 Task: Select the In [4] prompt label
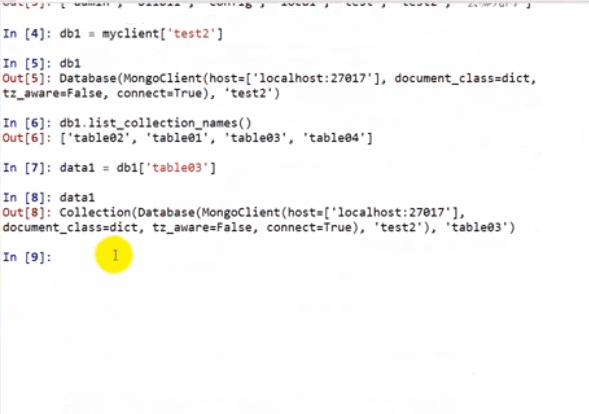pos(27,34)
